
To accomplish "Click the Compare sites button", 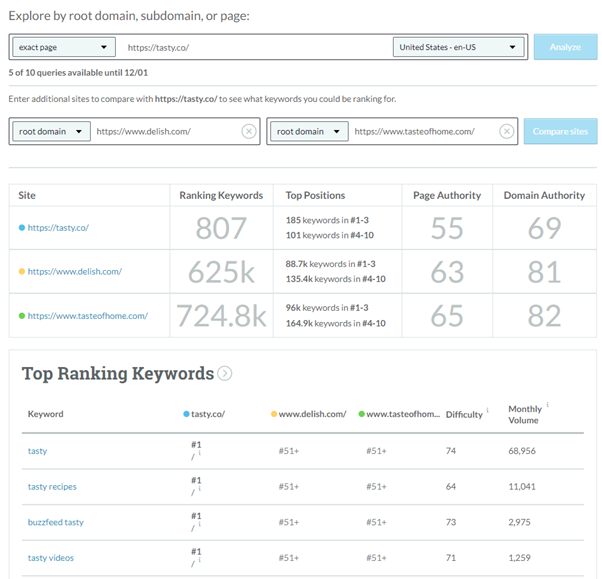I will point(561,131).
